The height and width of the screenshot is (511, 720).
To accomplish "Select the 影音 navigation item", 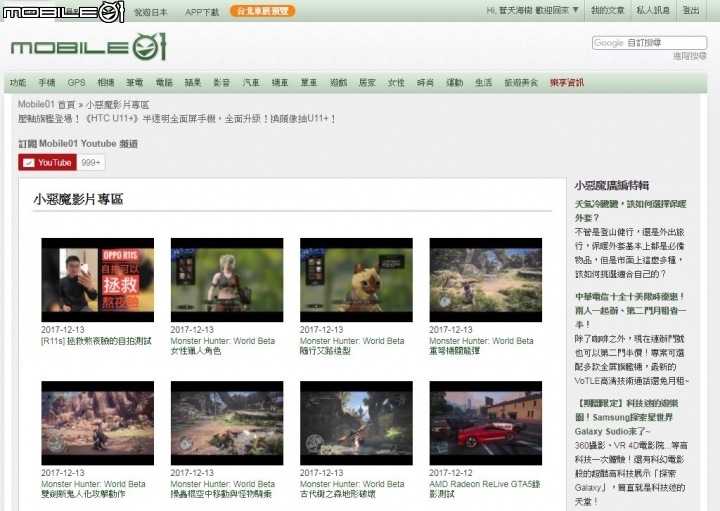I will pos(222,83).
